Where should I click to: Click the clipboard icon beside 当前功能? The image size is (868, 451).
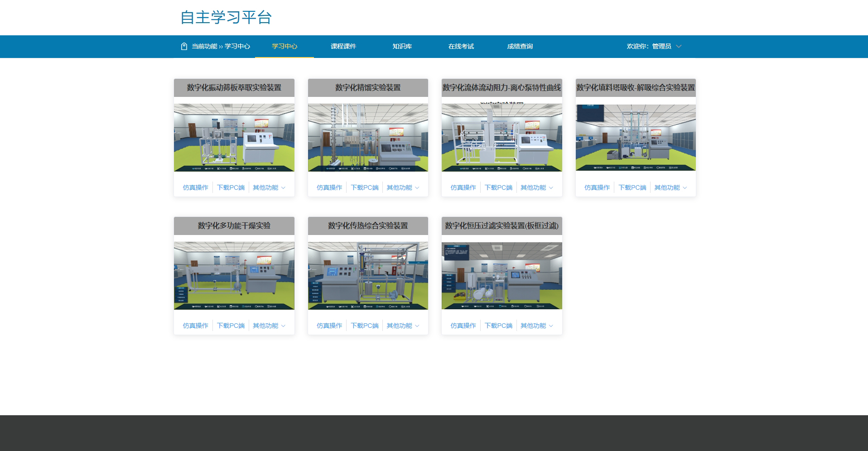click(184, 46)
